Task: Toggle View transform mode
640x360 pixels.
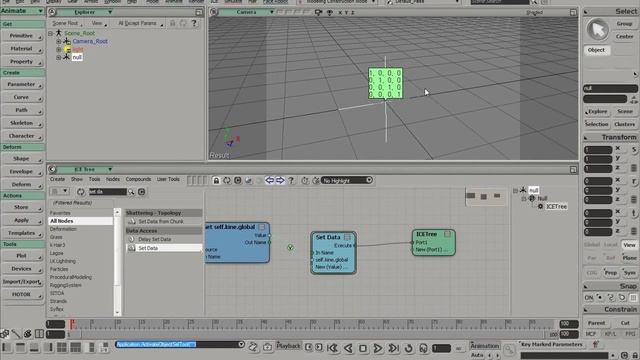Action: point(629,245)
